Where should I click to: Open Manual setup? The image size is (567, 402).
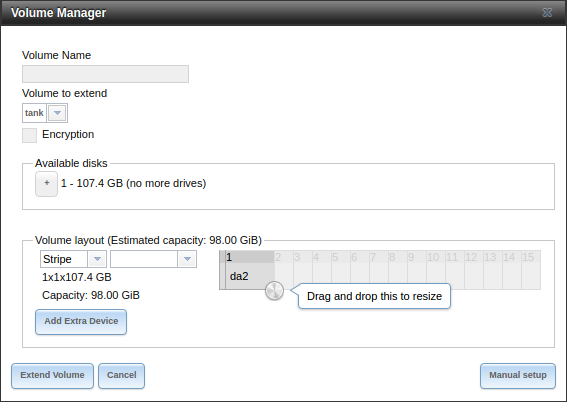518,376
